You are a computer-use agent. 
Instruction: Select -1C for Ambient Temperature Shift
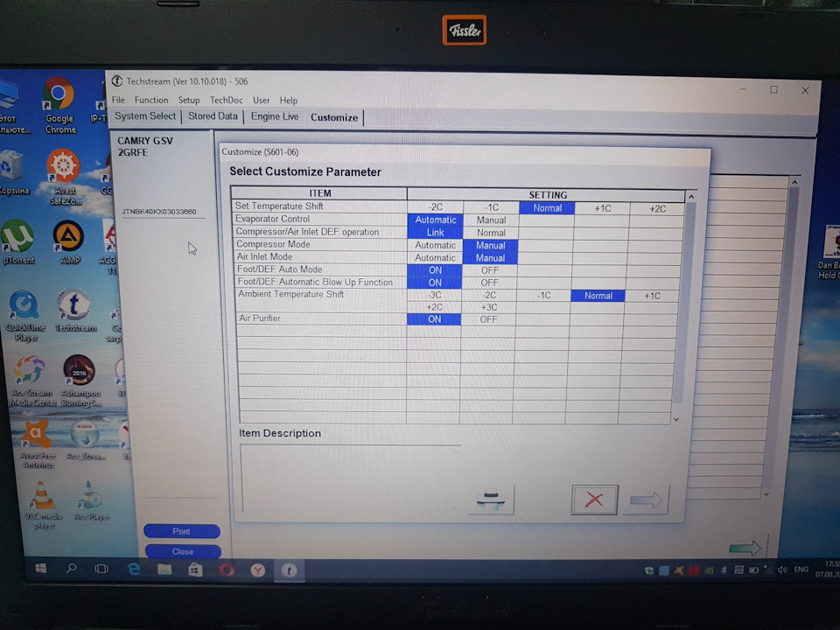tap(543, 296)
